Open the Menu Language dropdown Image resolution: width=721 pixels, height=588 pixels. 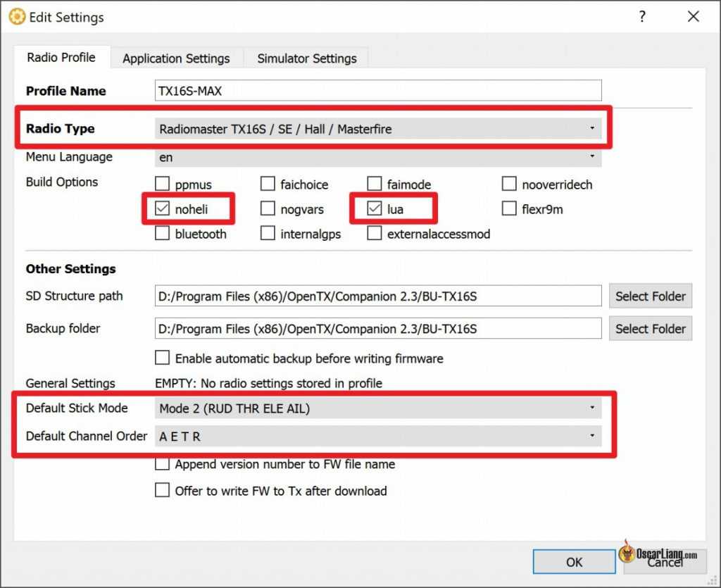coord(378,157)
